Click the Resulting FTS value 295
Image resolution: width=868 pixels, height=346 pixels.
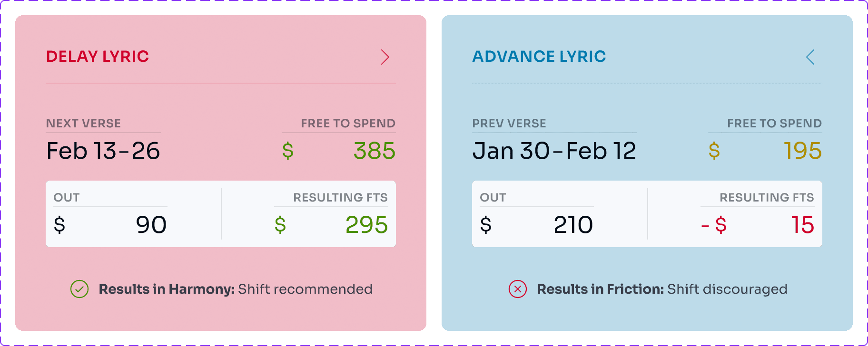[366, 225]
